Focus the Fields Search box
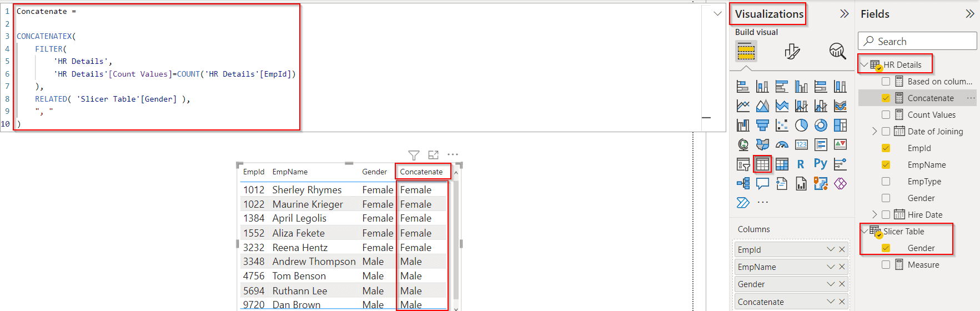Viewport: 980px width, 311px height. pos(917,41)
